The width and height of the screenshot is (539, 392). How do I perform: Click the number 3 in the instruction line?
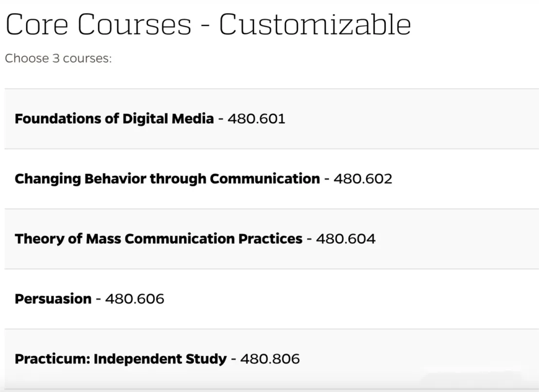click(x=56, y=59)
